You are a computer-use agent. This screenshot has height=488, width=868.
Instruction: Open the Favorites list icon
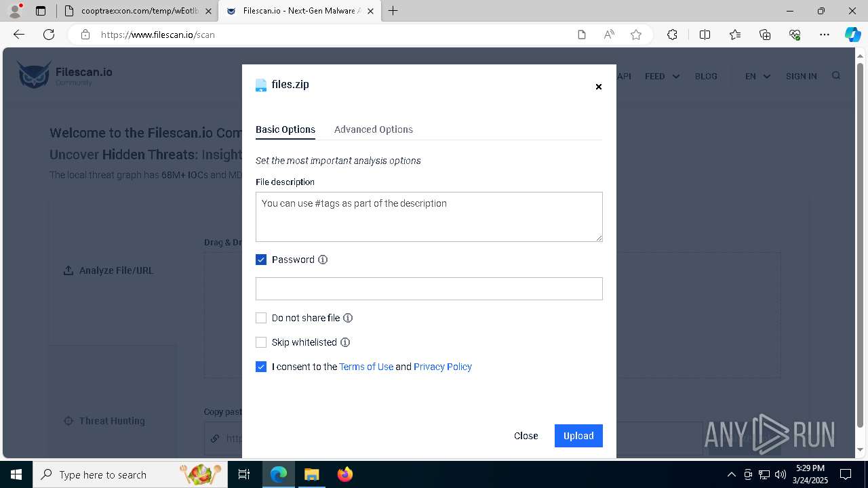[x=735, y=35]
